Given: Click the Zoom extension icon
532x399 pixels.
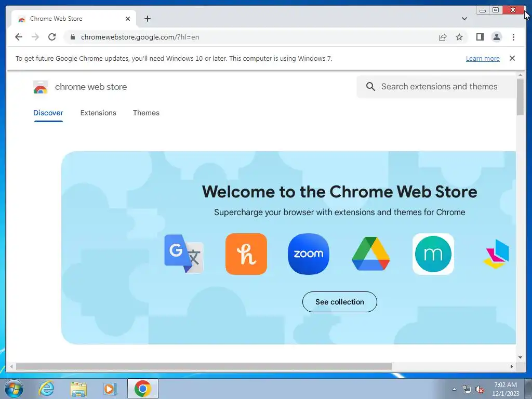Looking at the screenshot, I should [309, 254].
